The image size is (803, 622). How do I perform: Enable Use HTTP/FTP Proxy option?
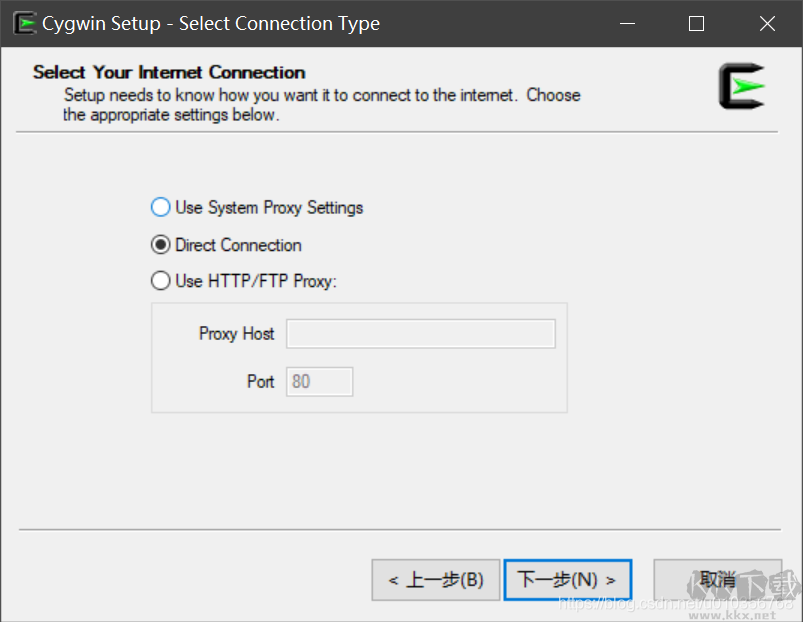point(160,281)
